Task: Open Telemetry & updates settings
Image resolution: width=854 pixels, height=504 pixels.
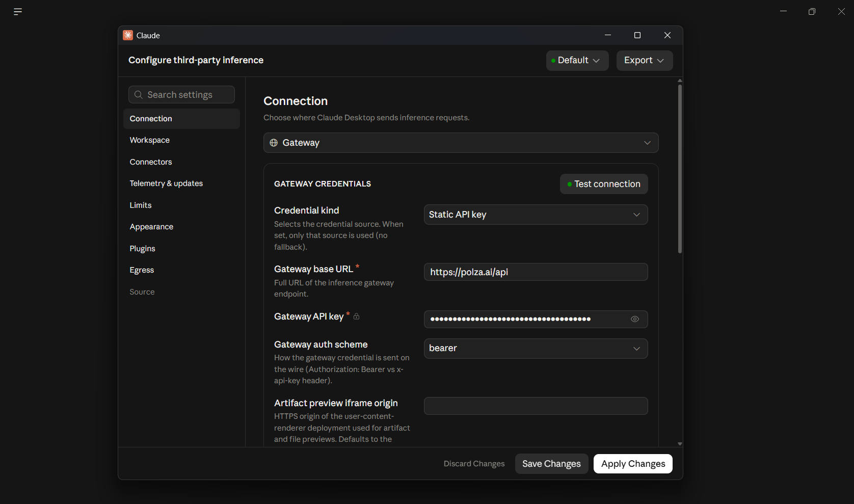Action: (181, 183)
